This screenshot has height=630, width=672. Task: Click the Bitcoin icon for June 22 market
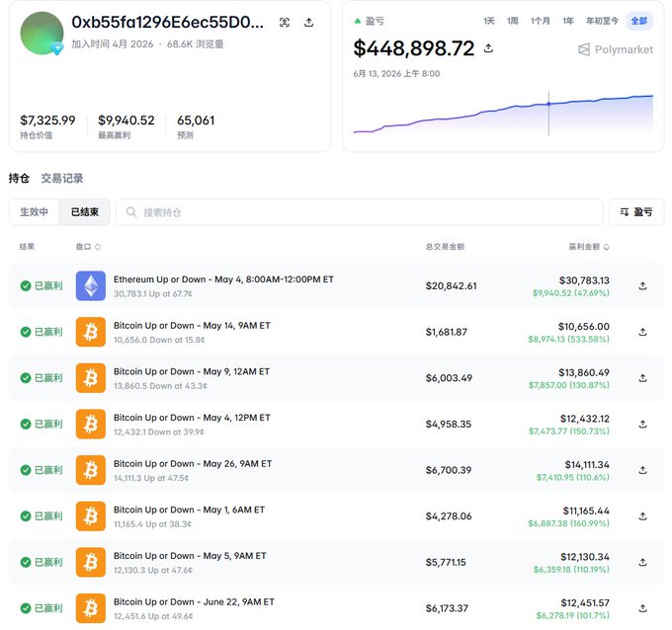(91, 608)
